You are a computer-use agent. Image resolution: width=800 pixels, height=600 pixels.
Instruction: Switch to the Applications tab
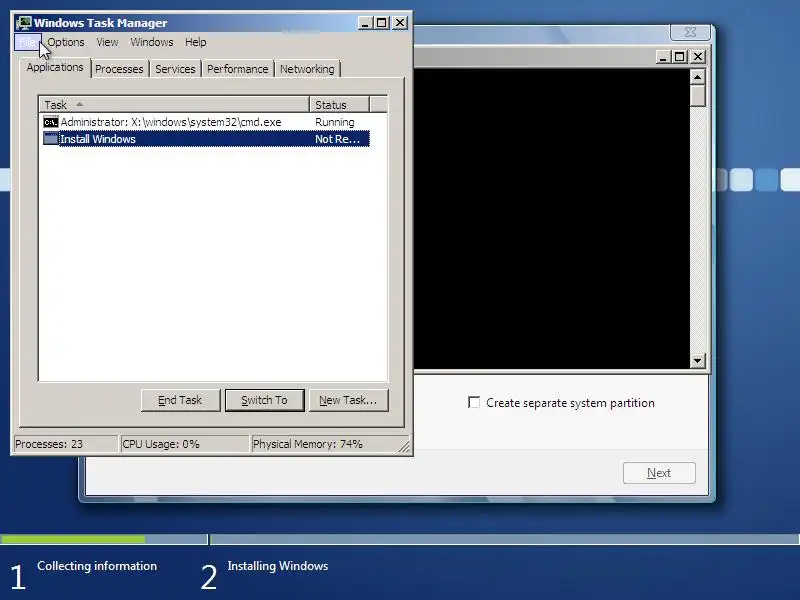pyautogui.click(x=55, y=67)
